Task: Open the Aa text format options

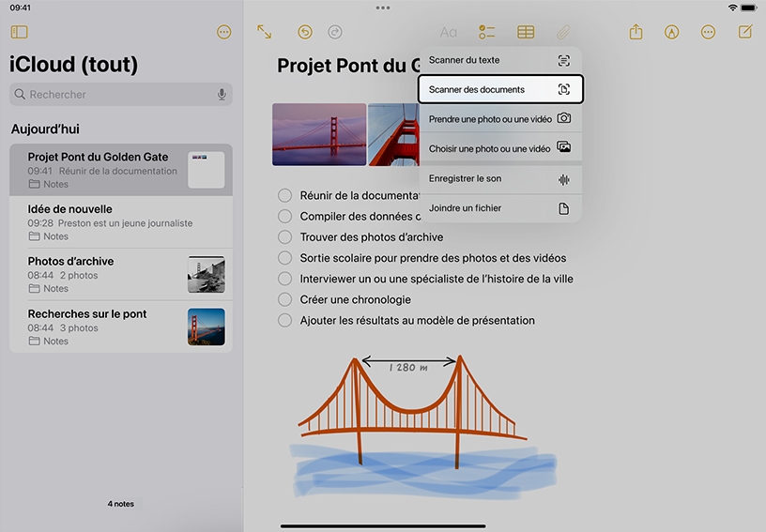Action: [x=449, y=33]
